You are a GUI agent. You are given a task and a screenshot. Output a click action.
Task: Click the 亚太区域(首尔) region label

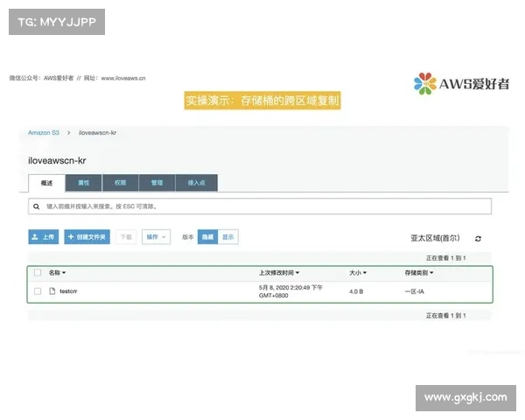point(435,238)
